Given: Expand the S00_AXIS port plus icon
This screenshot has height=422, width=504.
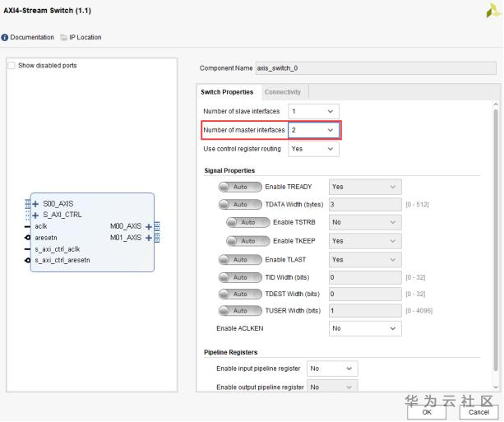Looking at the screenshot, I should tap(35, 203).
